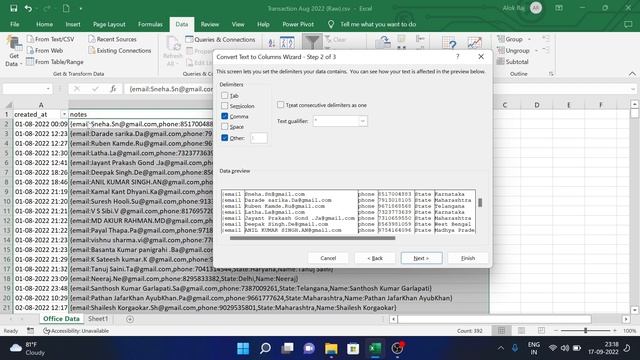
Task: Add a new sheet with plus icon
Action: [130, 319]
